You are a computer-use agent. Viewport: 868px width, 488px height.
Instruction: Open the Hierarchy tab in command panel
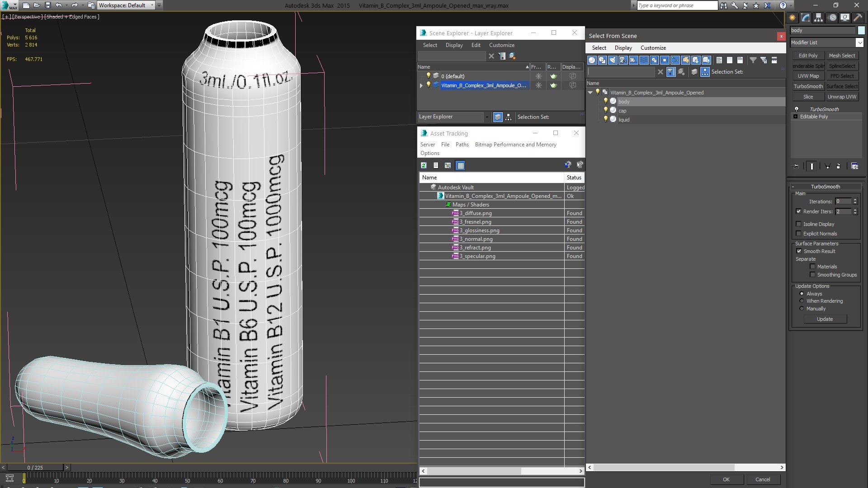click(x=819, y=18)
